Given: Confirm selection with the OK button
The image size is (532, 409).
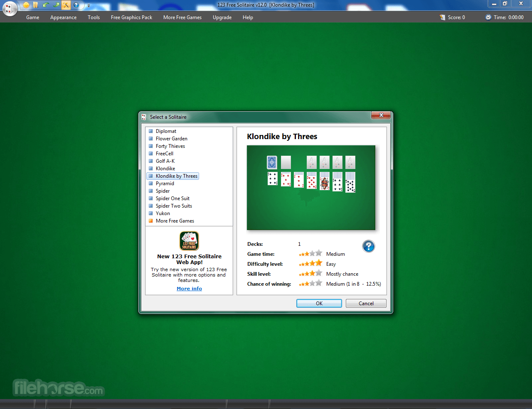Looking at the screenshot, I should [x=319, y=304].
